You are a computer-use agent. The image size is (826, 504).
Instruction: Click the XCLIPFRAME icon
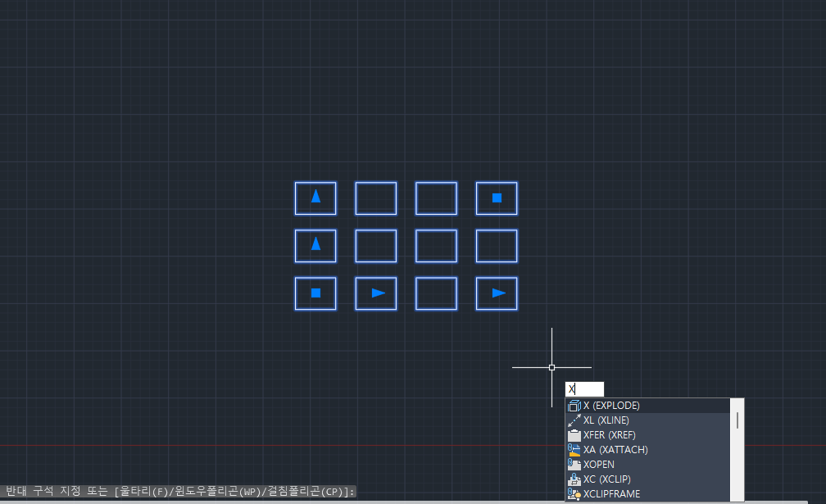coord(574,494)
